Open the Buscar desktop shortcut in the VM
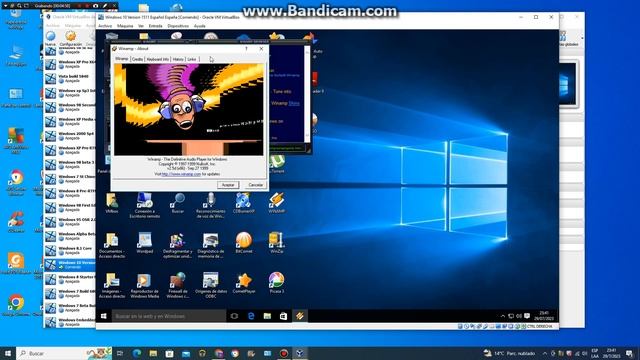Screen dimensions: 640x360 [178, 203]
